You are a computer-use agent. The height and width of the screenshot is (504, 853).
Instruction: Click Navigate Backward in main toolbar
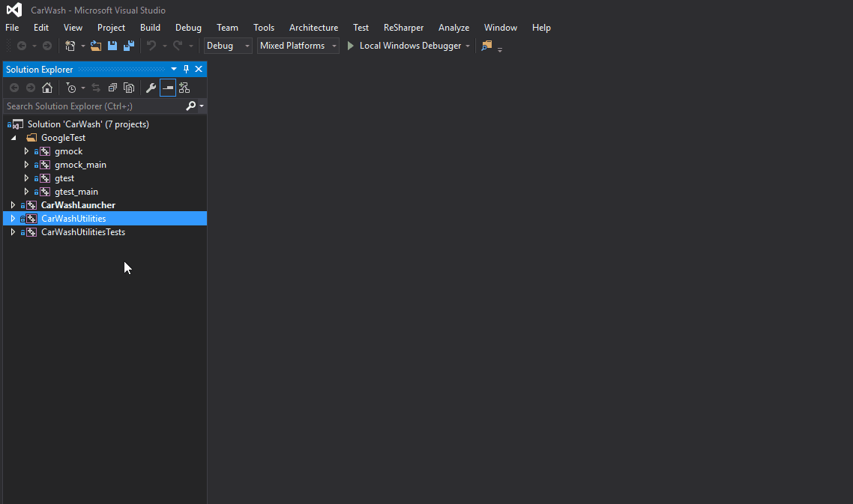[22, 46]
